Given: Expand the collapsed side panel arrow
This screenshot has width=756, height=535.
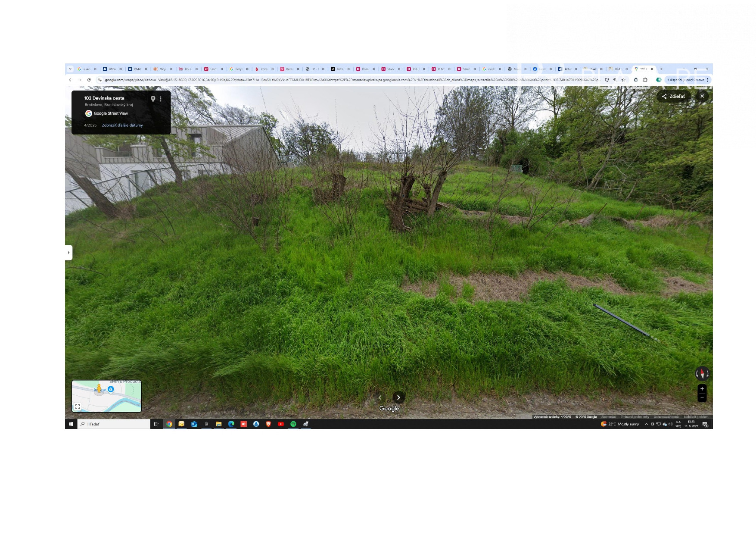Looking at the screenshot, I should pyautogui.click(x=68, y=253).
